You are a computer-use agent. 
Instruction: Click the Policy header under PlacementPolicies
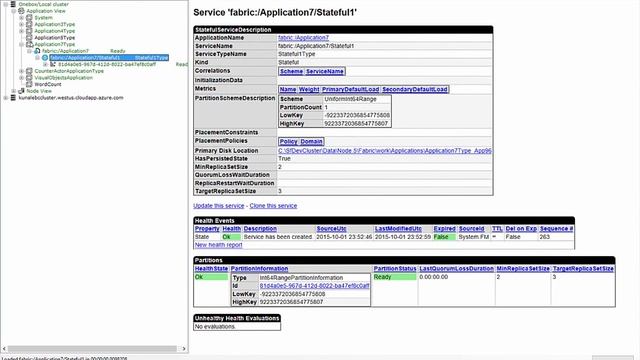click(289, 141)
